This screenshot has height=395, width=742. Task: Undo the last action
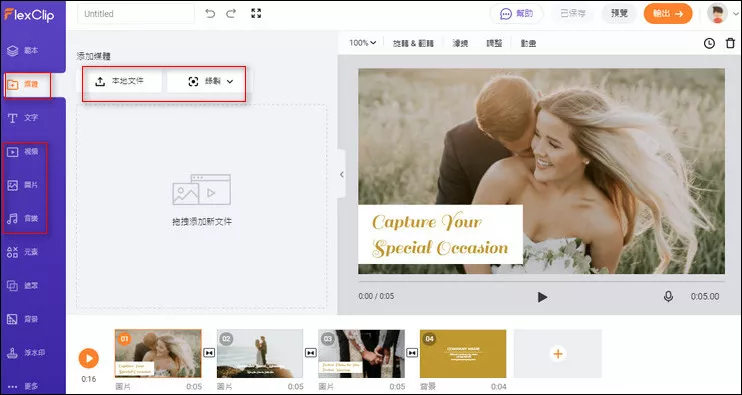point(210,14)
